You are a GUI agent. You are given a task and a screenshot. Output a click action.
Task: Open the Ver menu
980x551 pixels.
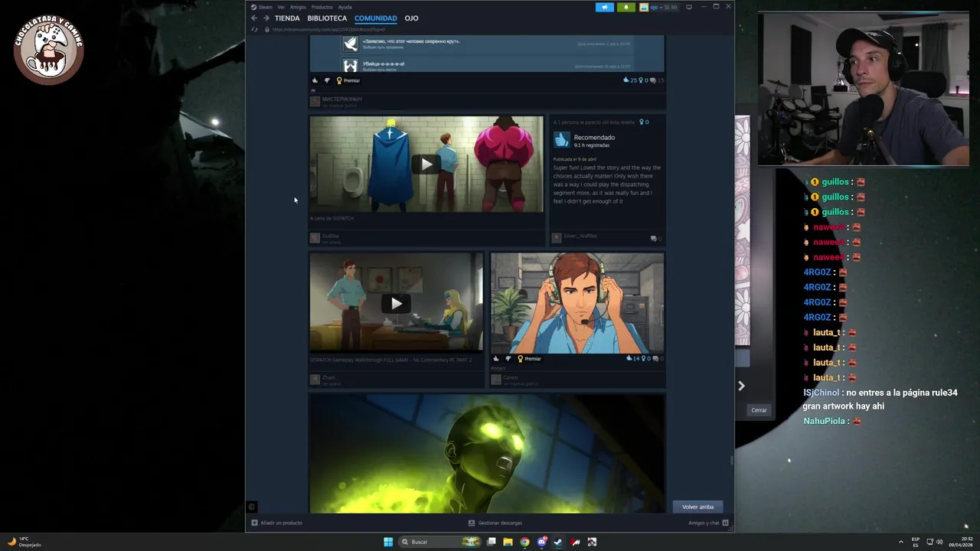click(x=281, y=7)
